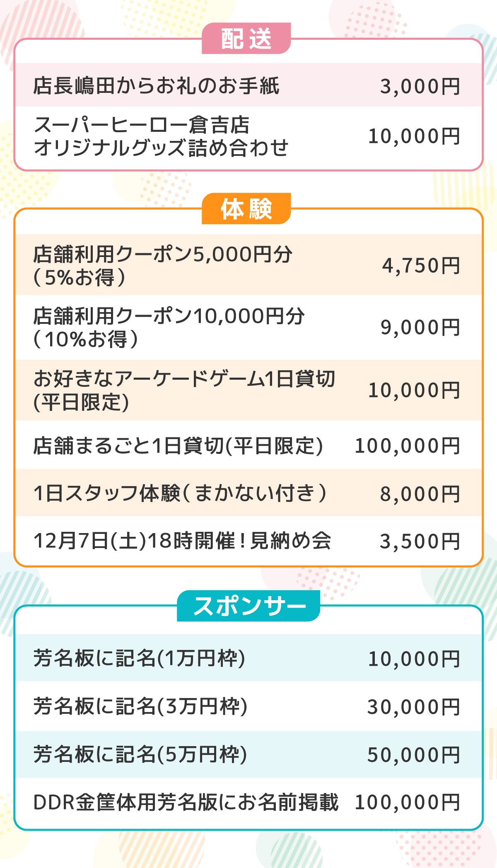Screen dimensions: 497x868
Task: Choose the 芳名板に記名(5万円枠) sponsor option
Action: (x=140, y=754)
